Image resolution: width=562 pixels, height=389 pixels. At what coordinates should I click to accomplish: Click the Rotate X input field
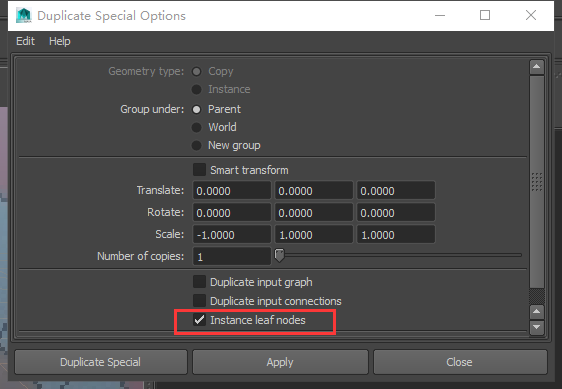pyautogui.click(x=232, y=212)
